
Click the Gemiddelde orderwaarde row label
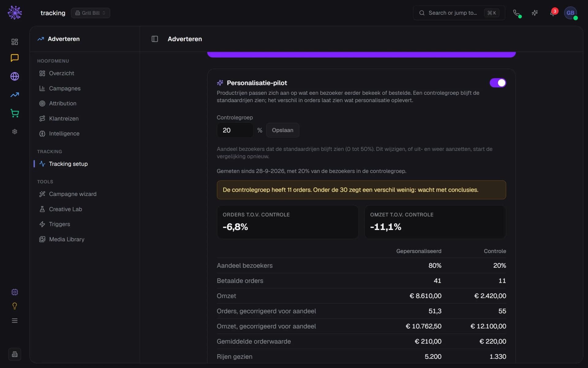pyautogui.click(x=254, y=341)
